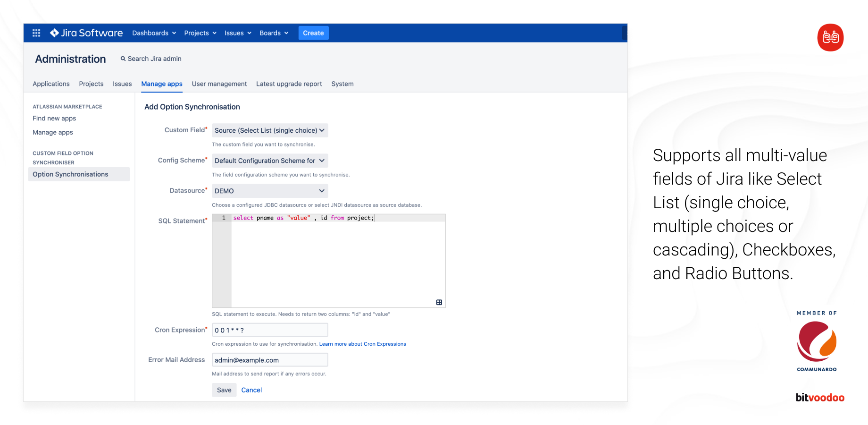Open the Projects dropdown in top bar
The width and height of the screenshot is (868, 425).
[x=200, y=33]
